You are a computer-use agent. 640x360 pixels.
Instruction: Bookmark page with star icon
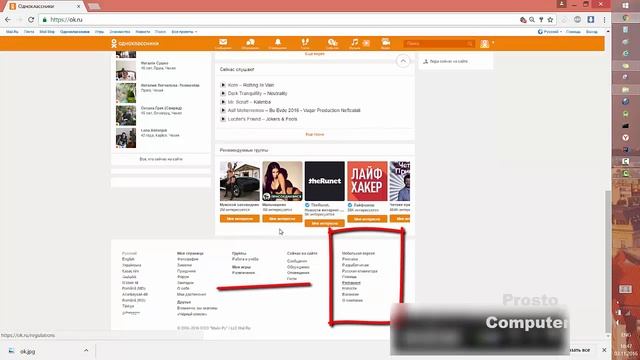tap(550, 20)
